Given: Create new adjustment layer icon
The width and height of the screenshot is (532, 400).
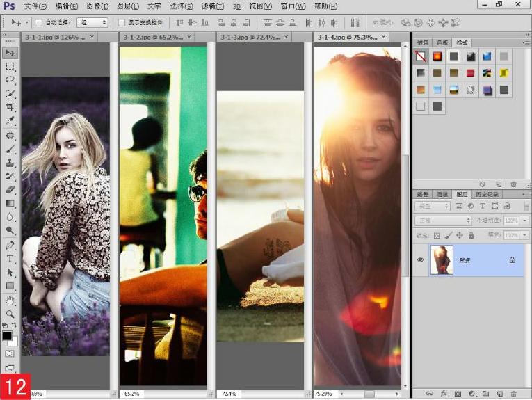Looking at the screenshot, I should pos(471,394).
